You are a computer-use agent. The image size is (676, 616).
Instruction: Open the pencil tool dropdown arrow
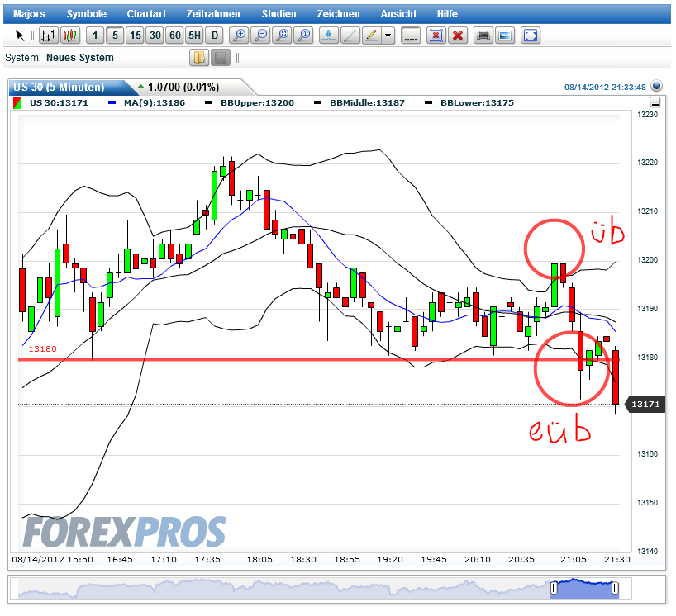388,36
